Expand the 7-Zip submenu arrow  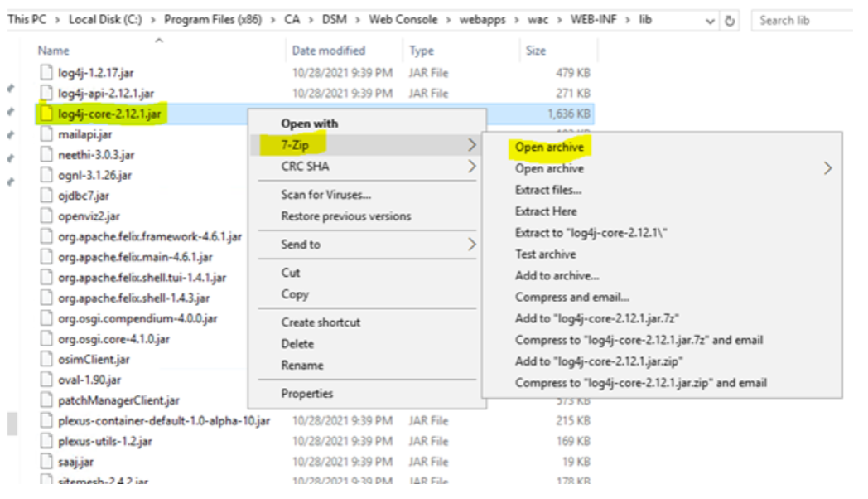coord(471,145)
